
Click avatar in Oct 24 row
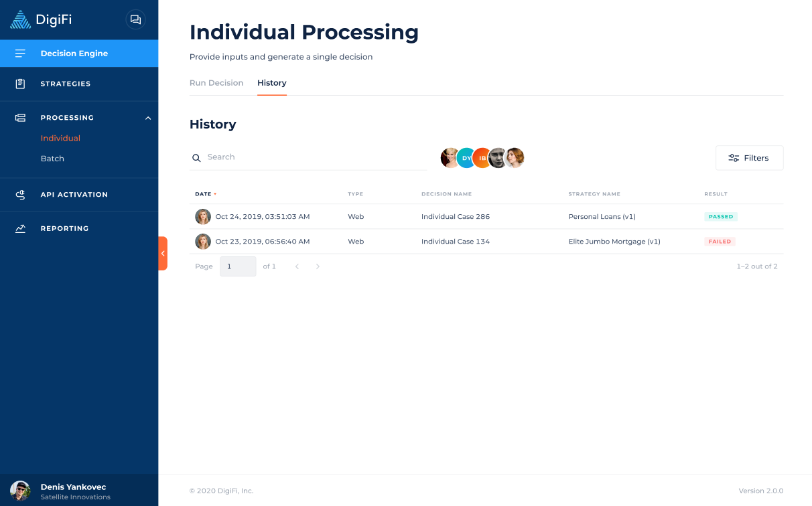pos(203,217)
